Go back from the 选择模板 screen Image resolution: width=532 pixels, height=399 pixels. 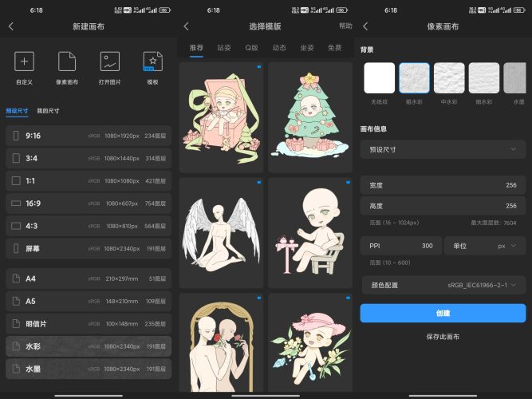pyautogui.click(x=187, y=26)
